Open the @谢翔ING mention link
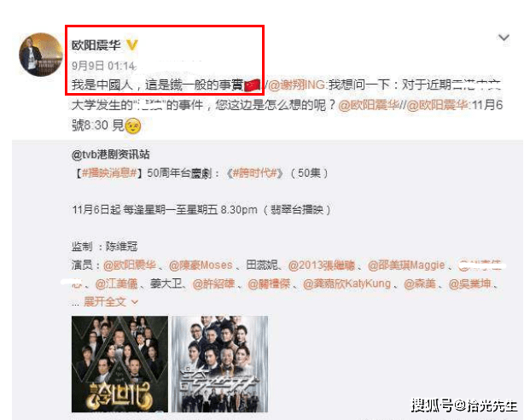Screen dimensions: 530x420 point(297,85)
